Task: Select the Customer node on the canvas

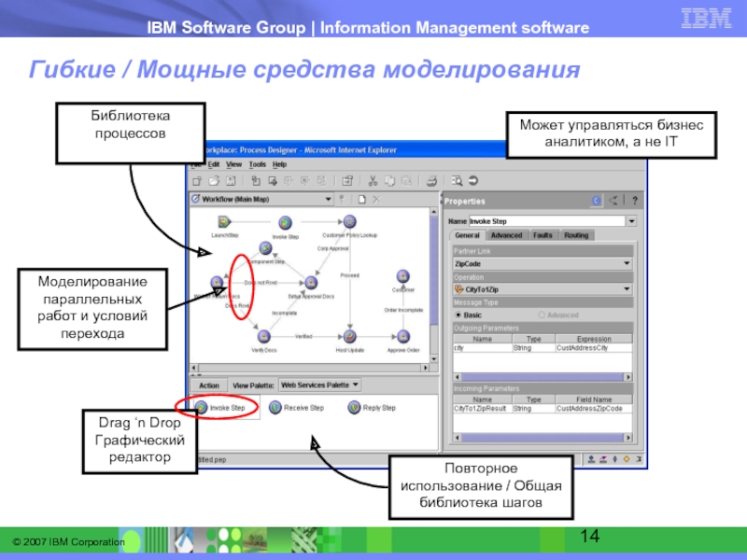Action: click(403, 276)
